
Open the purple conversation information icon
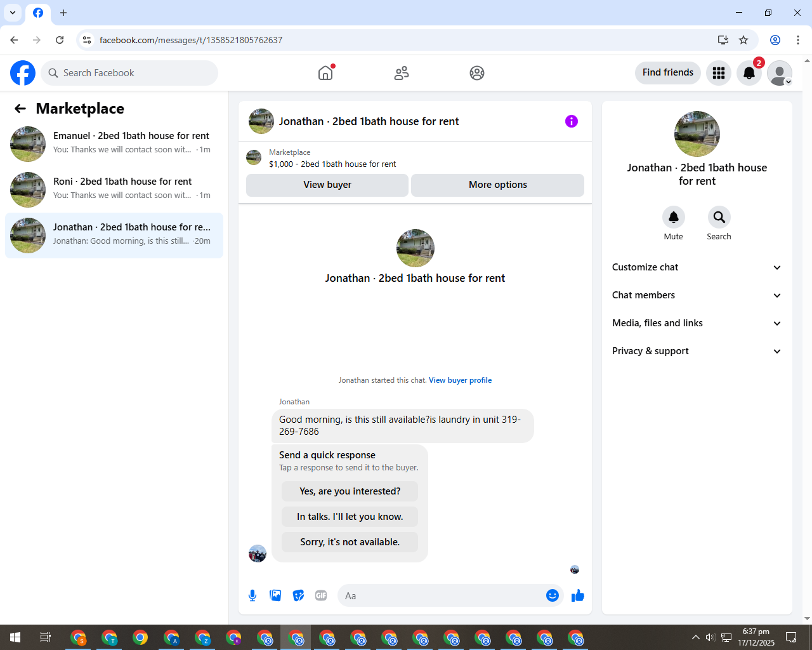click(572, 121)
